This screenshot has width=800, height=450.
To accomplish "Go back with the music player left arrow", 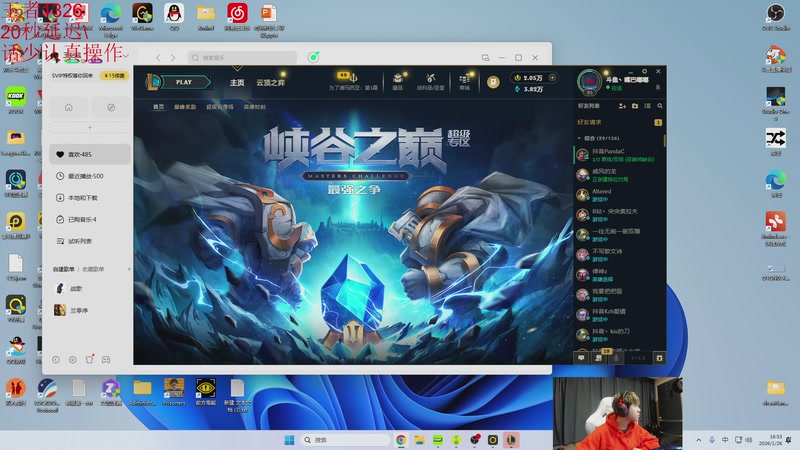I will tap(158, 58).
